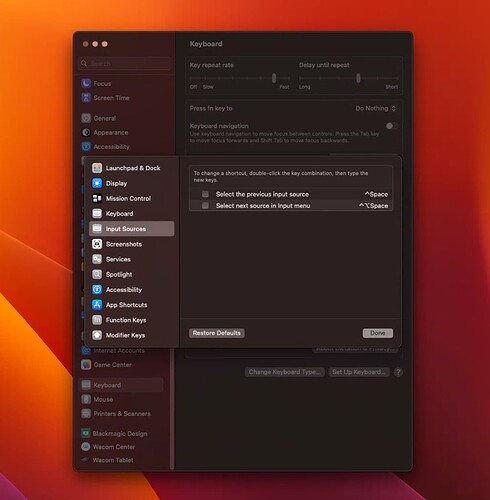Click the Restore Defaults button
Viewport: 490px width, 500px height.
click(217, 333)
